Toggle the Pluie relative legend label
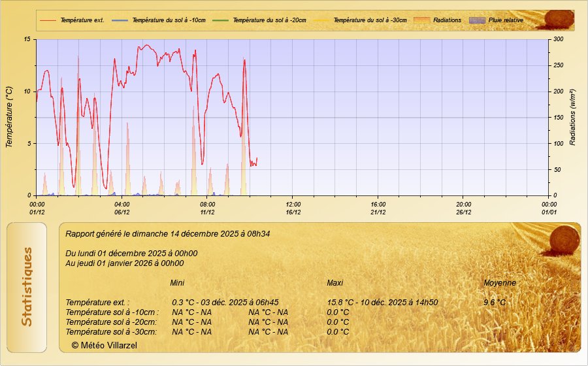The height and width of the screenshot is (366, 588). [506, 20]
